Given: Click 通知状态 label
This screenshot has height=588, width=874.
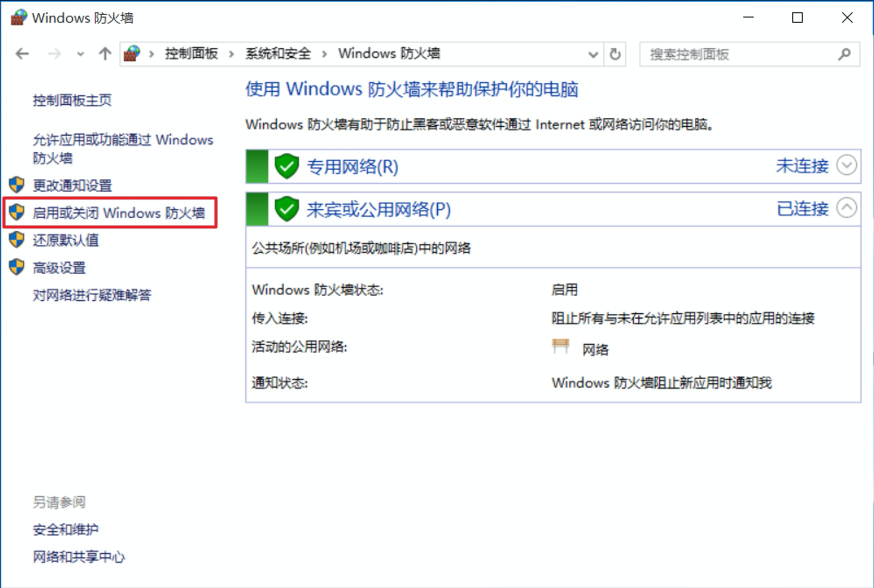Looking at the screenshot, I should pyautogui.click(x=280, y=383).
